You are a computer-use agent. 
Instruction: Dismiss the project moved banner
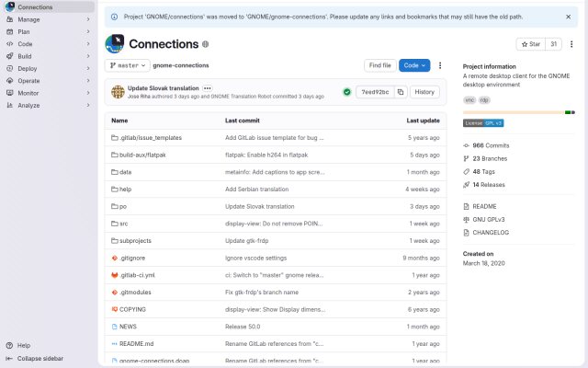point(568,17)
